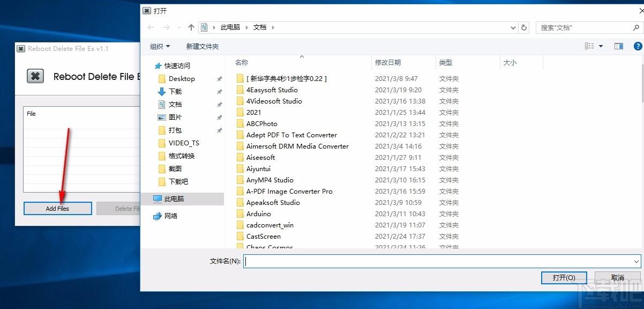The width and height of the screenshot is (644, 309).
Task: Open the 组织 menu
Action: coord(160,46)
